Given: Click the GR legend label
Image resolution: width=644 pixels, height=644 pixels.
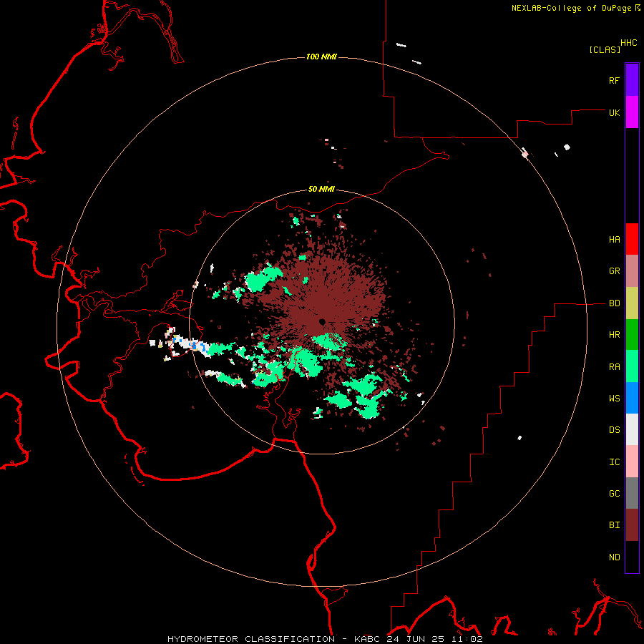Looking at the screenshot, I should 614,271.
